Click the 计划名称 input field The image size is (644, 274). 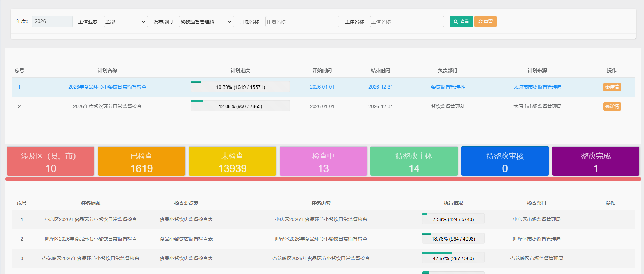(302, 22)
